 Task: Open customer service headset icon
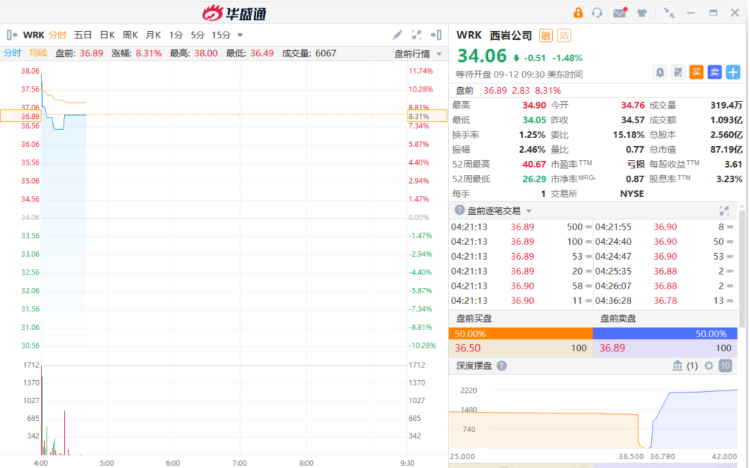(597, 13)
